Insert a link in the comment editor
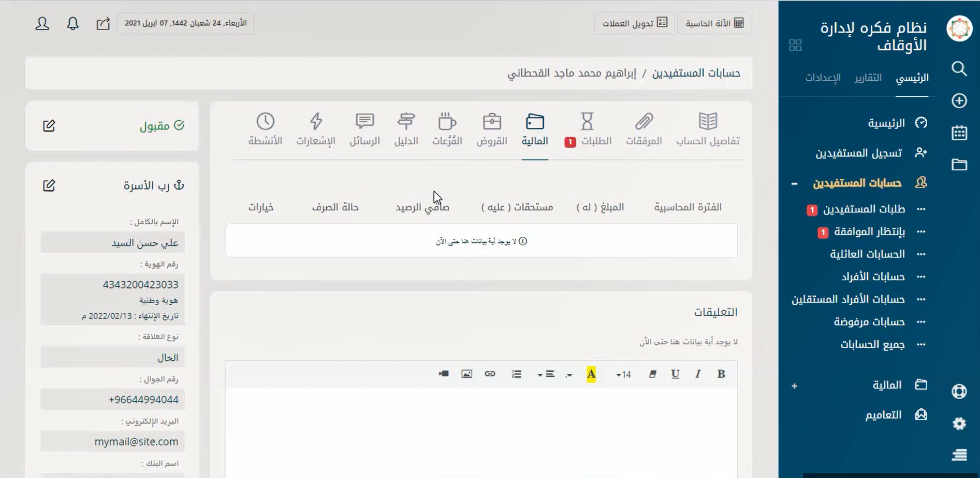 (x=490, y=374)
